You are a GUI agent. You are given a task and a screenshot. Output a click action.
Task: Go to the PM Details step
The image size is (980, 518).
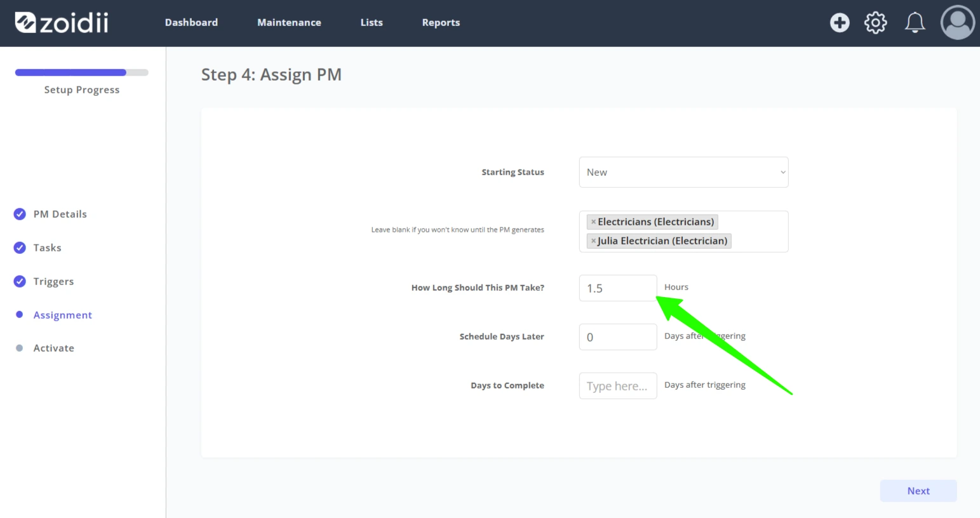pyautogui.click(x=60, y=214)
